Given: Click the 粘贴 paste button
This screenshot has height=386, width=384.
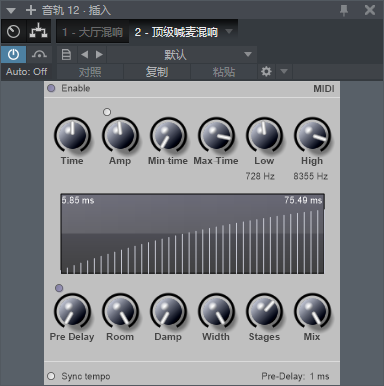Looking at the screenshot, I should (224, 72).
